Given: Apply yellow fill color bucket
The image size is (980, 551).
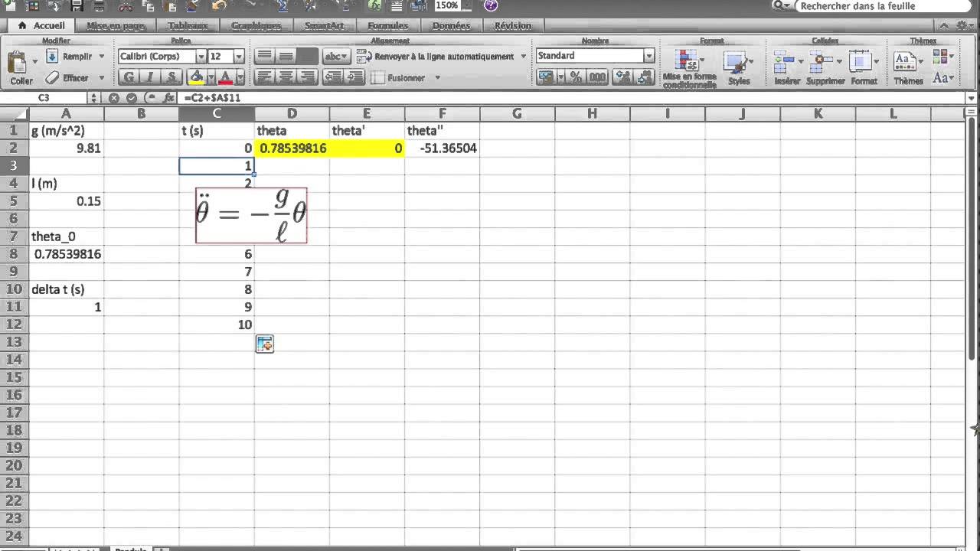Looking at the screenshot, I should [196, 77].
